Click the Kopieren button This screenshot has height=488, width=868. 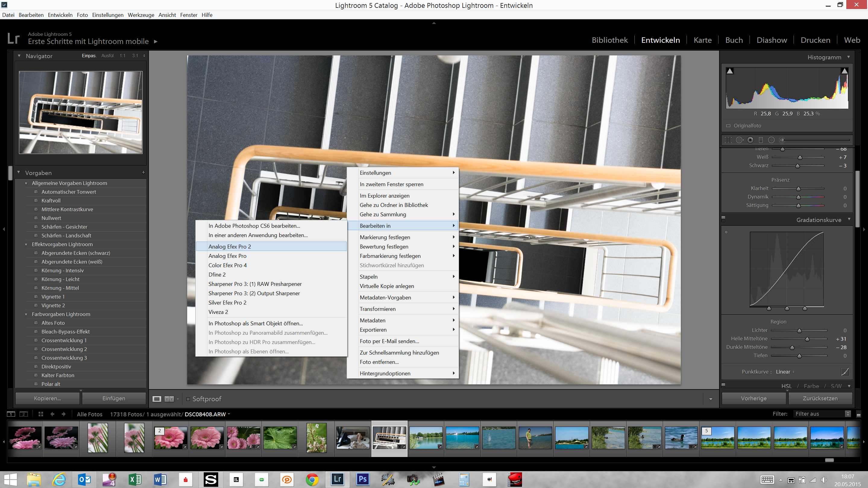click(x=47, y=398)
